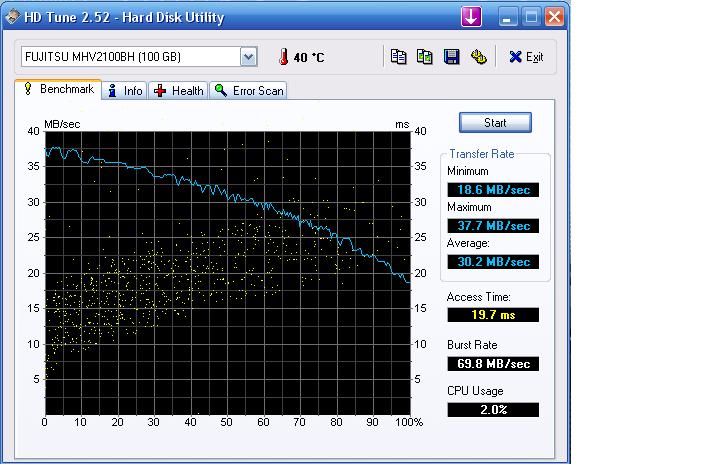
Task: Open the drive selection dropdown arrow
Action: pyautogui.click(x=248, y=57)
